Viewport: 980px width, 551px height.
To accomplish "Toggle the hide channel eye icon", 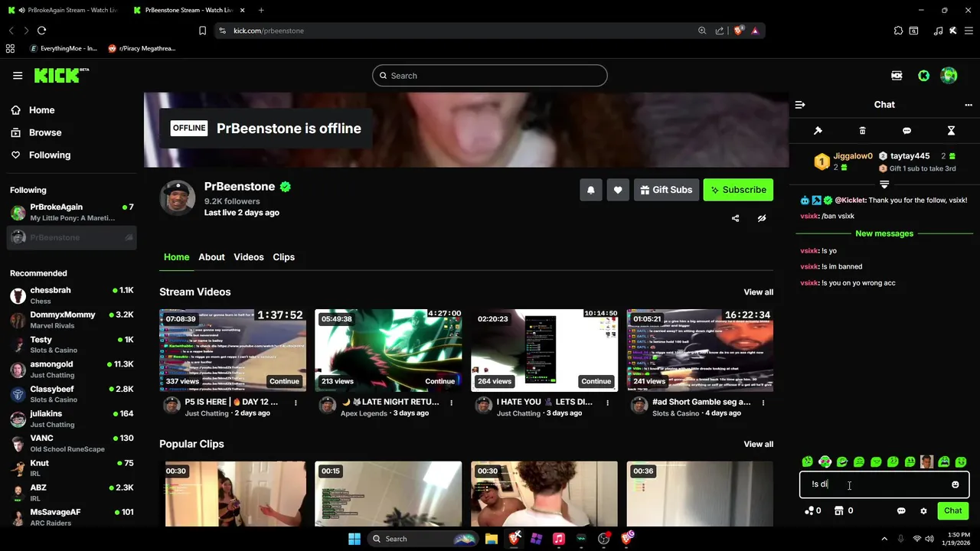I will 762,218.
